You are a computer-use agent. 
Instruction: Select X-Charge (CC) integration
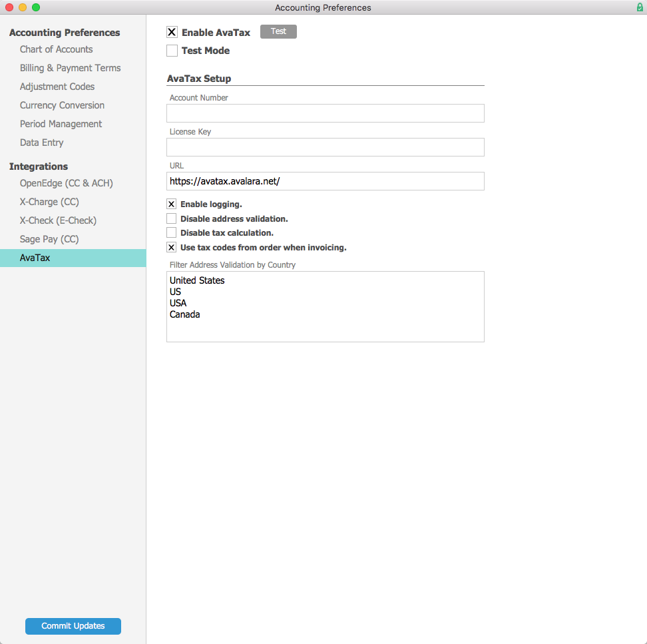49,201
